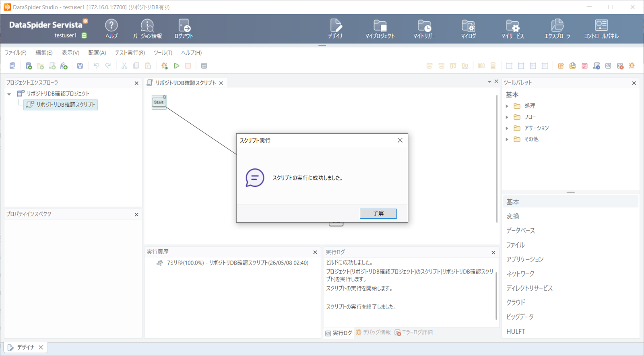Click the cut scissors icon
The image size is (644, 356).
click(124, 66)
